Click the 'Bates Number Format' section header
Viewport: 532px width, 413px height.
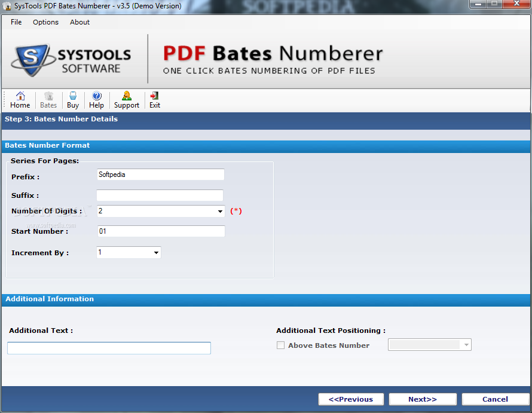click(47, 145)
